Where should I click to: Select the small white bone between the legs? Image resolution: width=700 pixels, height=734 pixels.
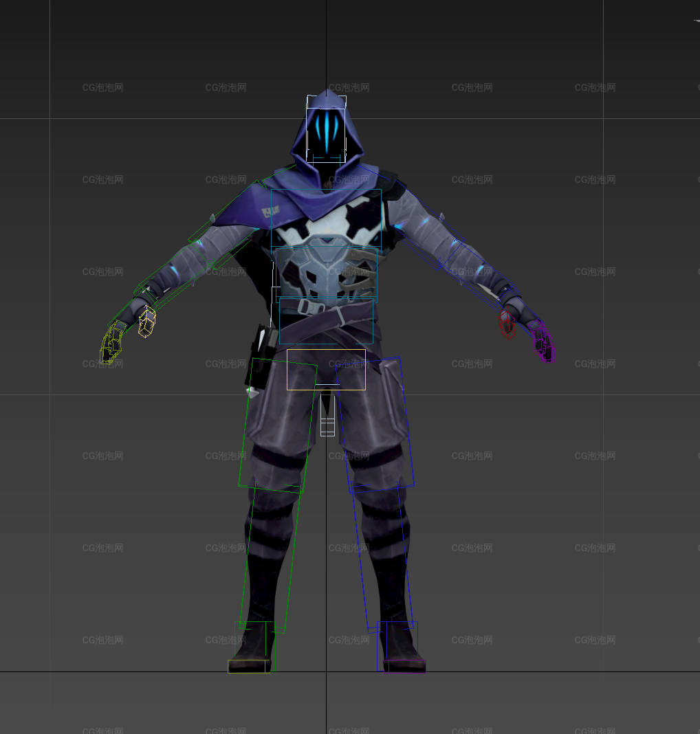click(x=327, y=415)
